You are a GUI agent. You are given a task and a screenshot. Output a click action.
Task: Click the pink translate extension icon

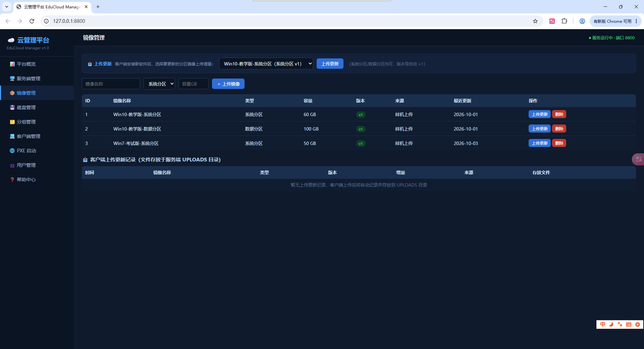coord(552,21)
